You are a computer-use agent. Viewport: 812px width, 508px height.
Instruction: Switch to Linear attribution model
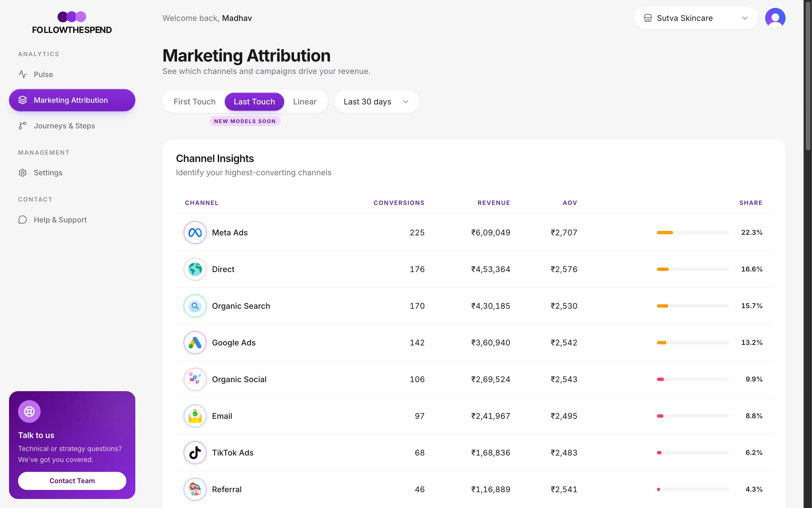[305, 102]
